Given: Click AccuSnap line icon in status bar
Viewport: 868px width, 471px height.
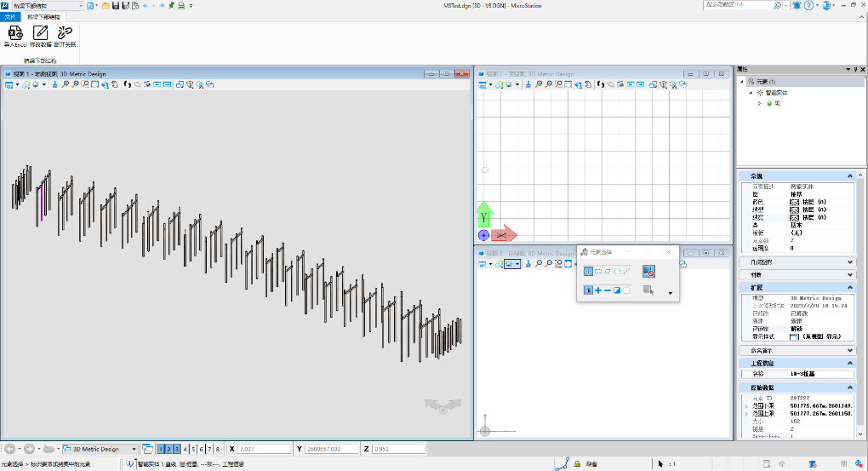Looking at the screenshot, I should tap(562, 464).
